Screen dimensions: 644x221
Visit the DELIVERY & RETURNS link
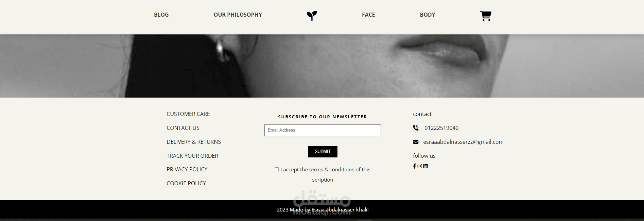click(194, 142)
